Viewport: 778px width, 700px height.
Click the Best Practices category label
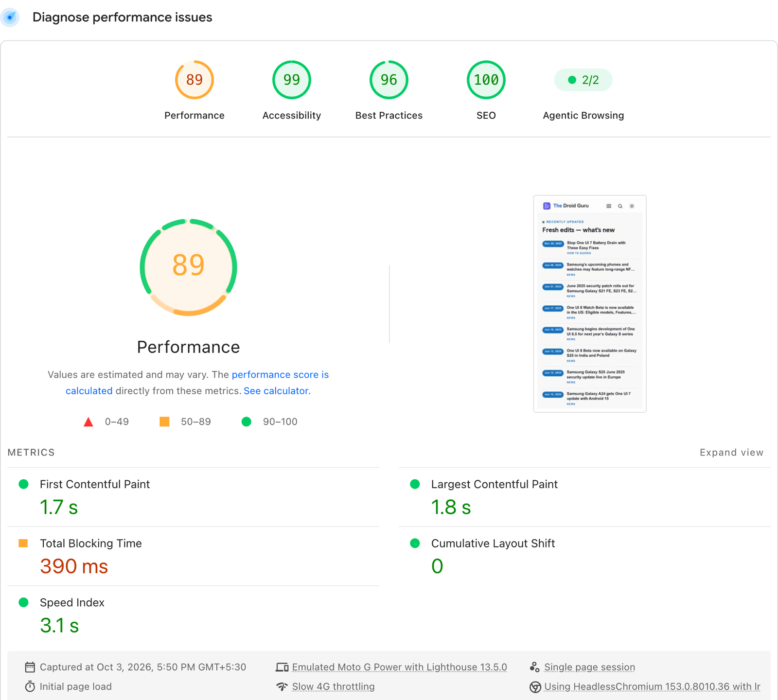click(x=389, y=115)
